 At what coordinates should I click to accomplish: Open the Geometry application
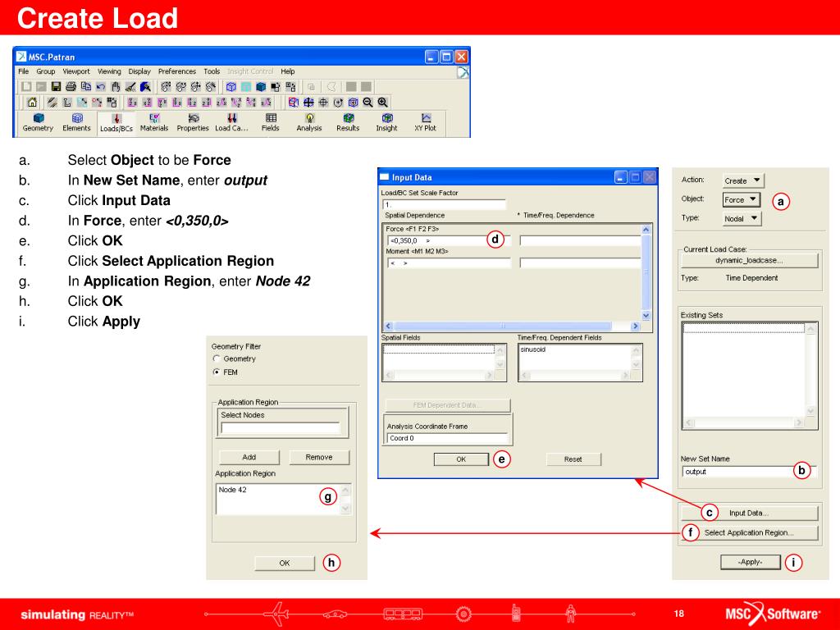tap(38, 123)
